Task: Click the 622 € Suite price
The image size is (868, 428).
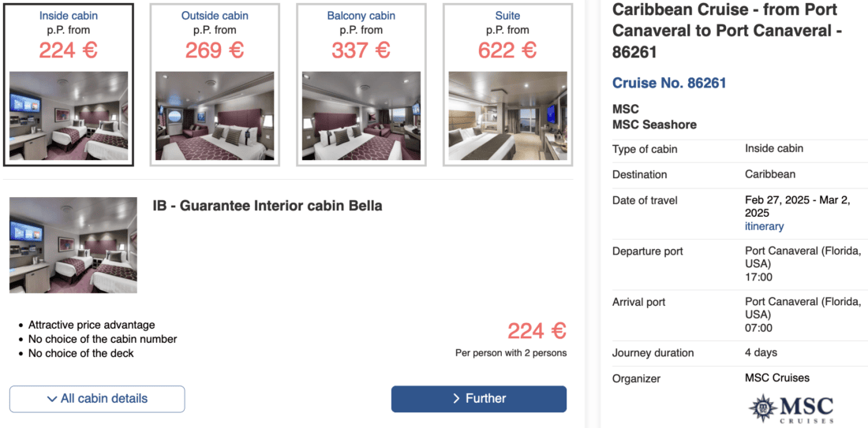Action: click(507, 50)
